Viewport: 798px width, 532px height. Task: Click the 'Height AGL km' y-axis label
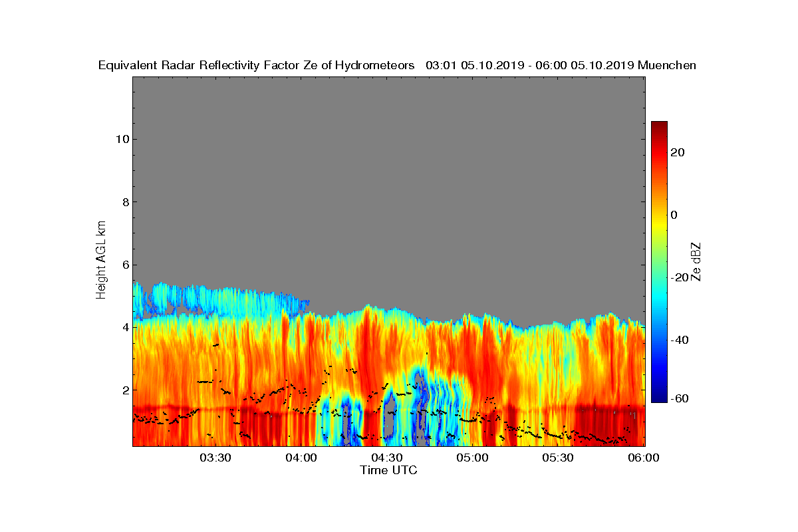[102, 261]
